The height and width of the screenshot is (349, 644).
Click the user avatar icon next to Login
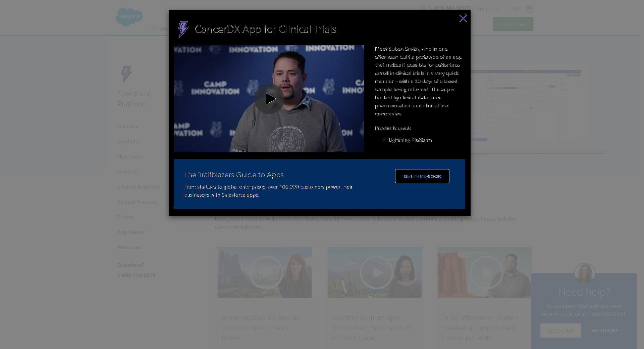pos(529,9)
